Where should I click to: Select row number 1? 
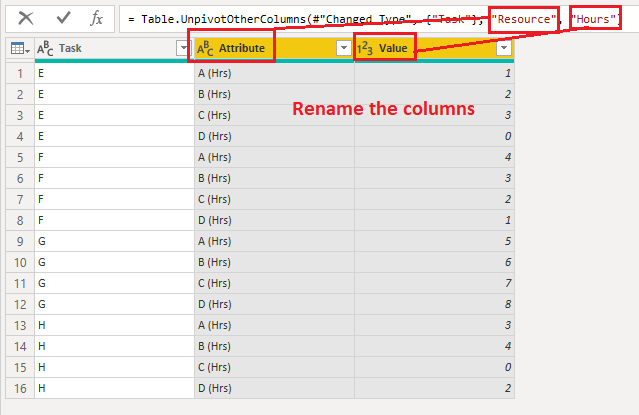point(20,73)
